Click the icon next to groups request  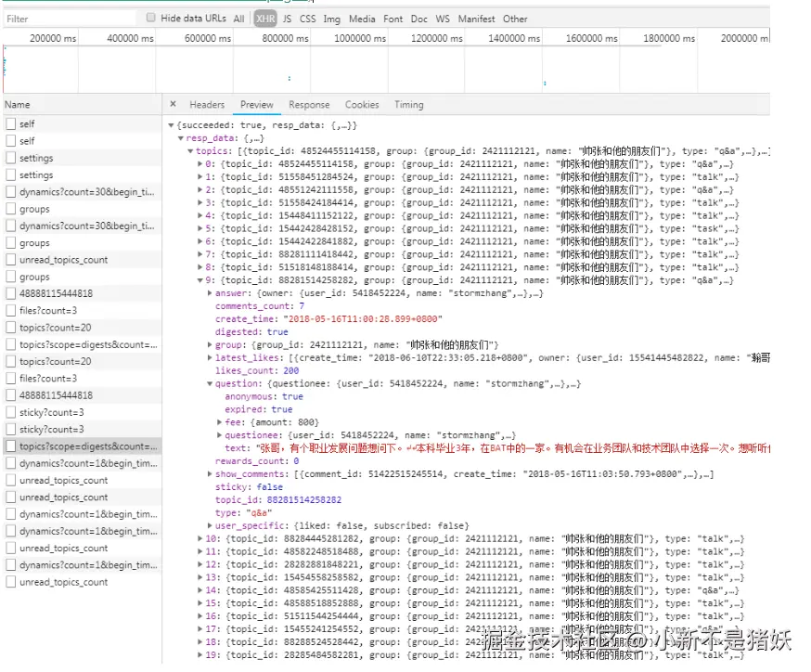point(11,209)
